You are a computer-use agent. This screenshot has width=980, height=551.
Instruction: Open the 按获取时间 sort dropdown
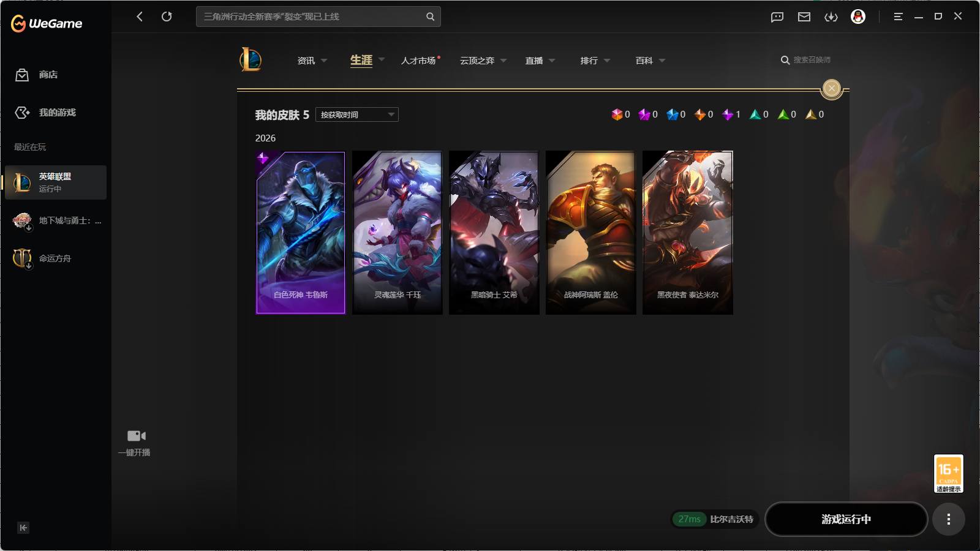click(x=357, y=114)
